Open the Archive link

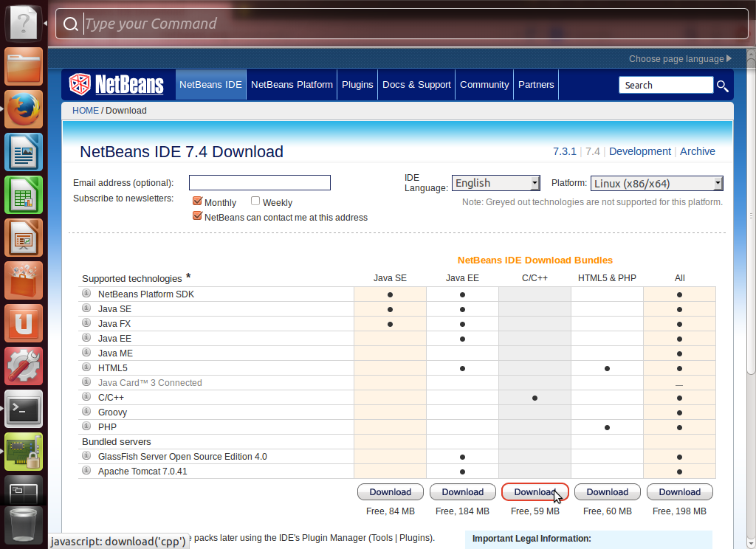[697, 151]
